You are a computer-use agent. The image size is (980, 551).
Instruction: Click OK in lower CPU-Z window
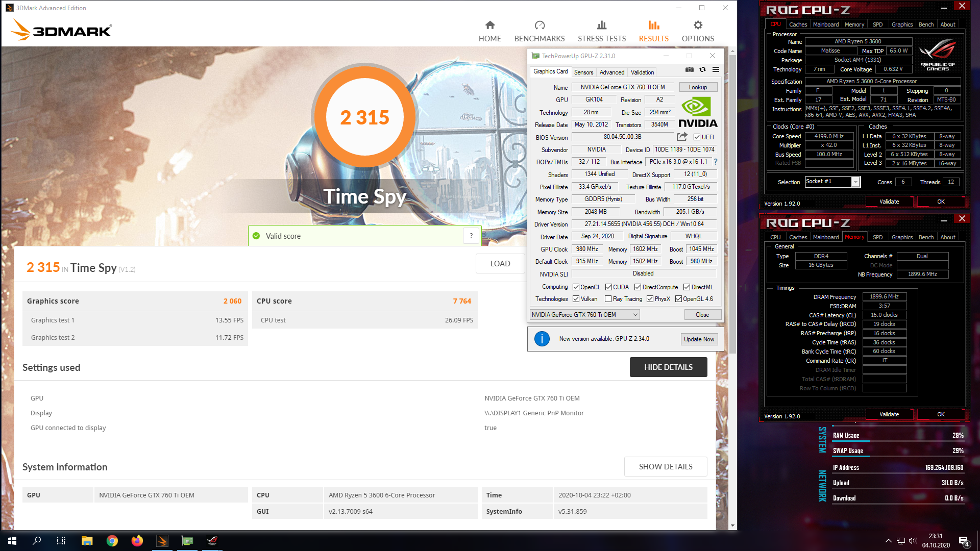[941, 414]
